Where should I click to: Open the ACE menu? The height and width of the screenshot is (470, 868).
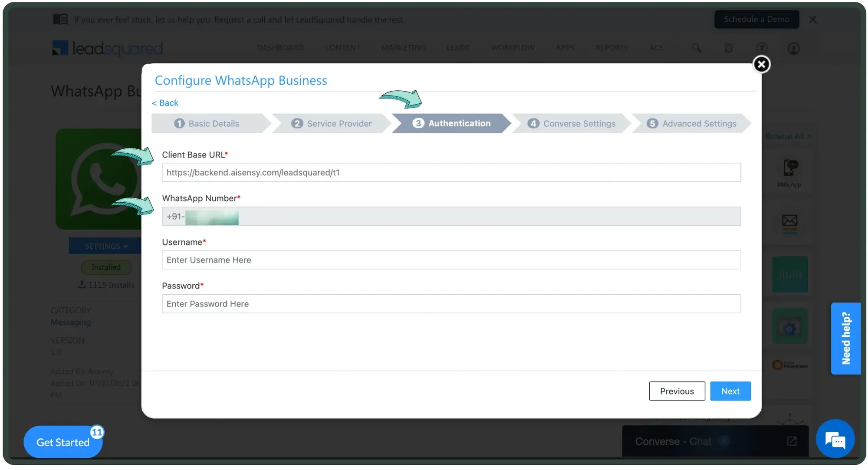click(x=656, y=48)
